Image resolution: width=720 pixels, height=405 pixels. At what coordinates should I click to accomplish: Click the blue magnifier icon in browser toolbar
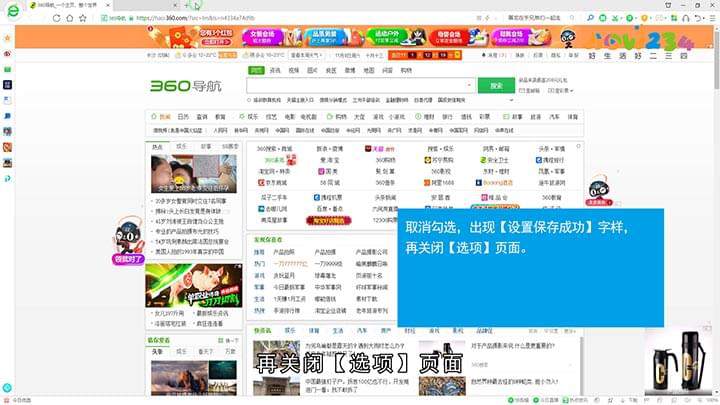[x=590, y=18]
